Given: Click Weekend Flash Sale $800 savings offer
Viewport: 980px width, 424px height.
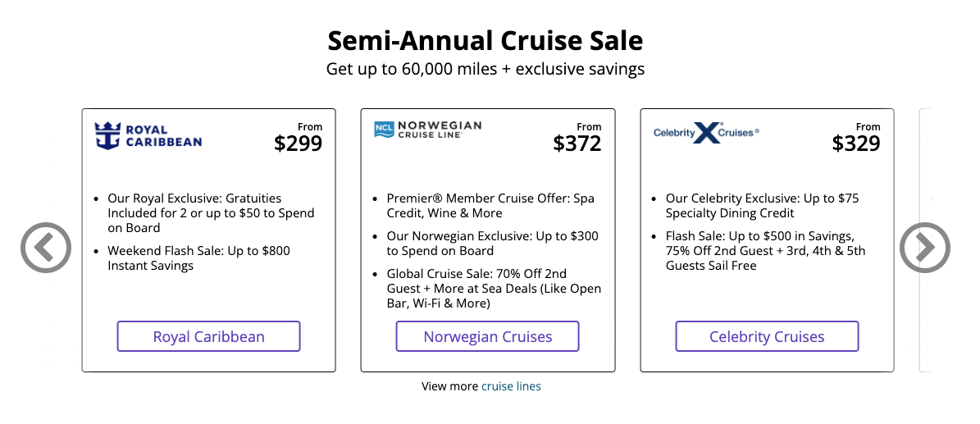Looking at the screenshot, I should 198,258.
